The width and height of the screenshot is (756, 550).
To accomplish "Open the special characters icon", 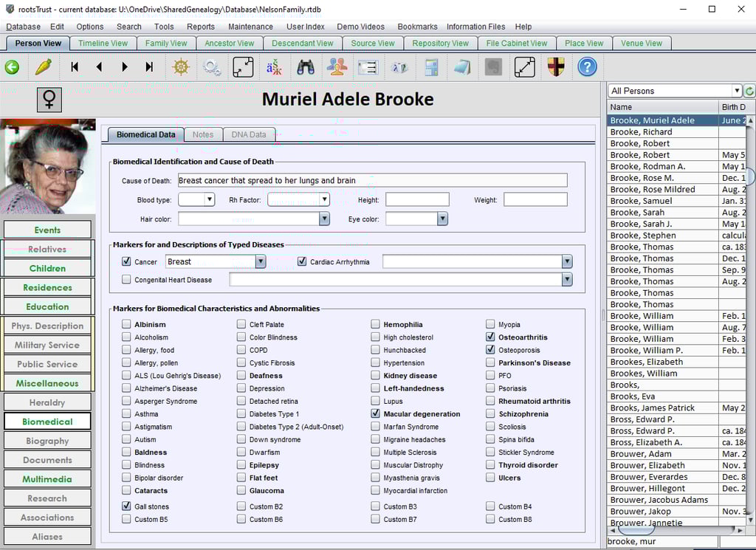I will coord(274,67).
